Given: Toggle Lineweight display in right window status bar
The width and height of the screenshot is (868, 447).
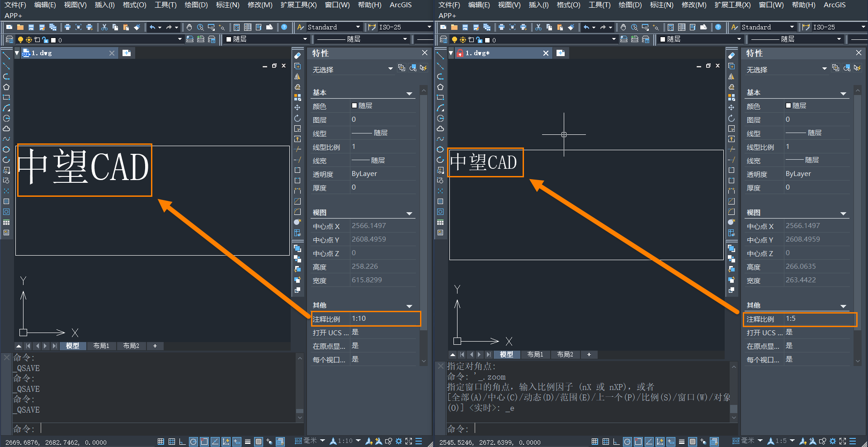Looking at the screenshot, I should (x=682, y=442).
